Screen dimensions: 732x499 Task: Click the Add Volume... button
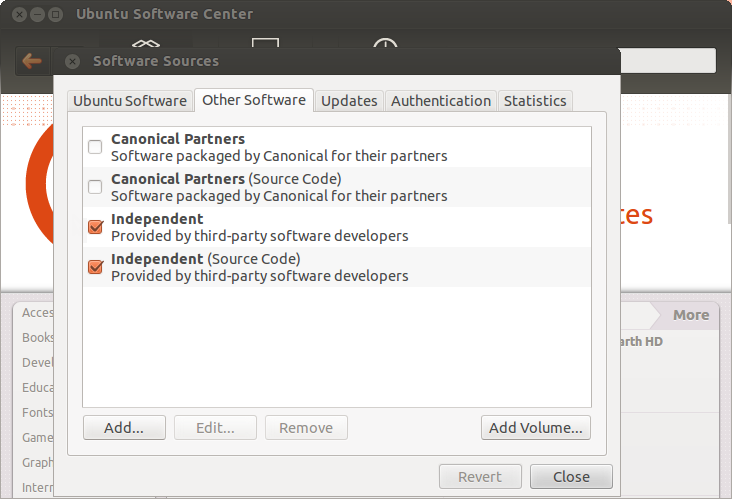click(x=536, y=428)
